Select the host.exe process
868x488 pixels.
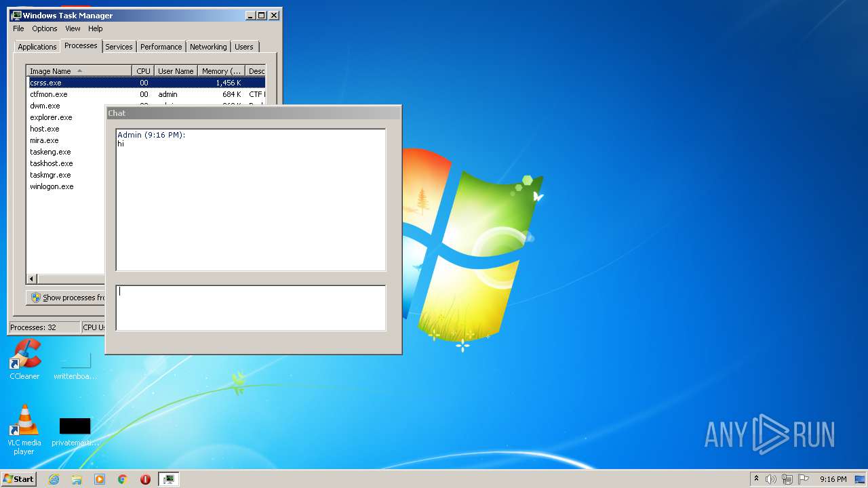point(45,129)
